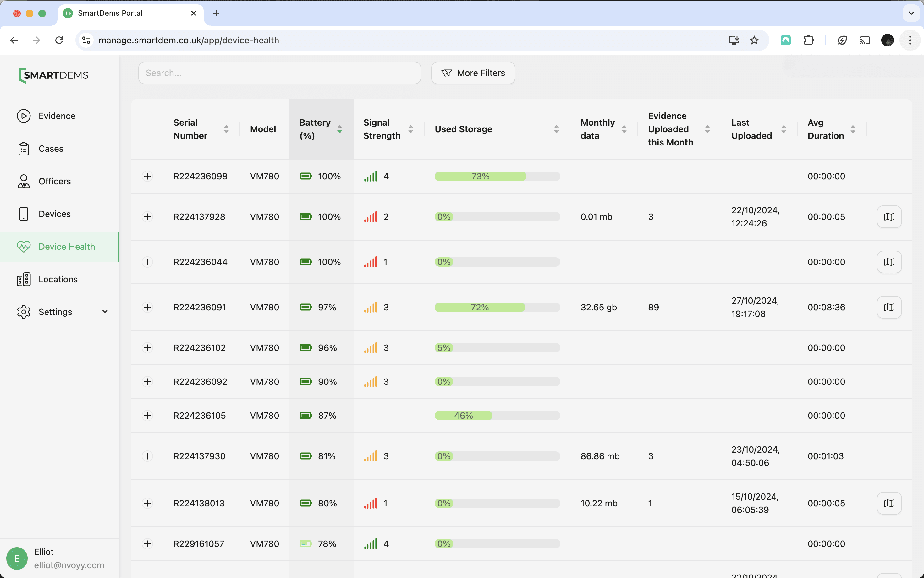Click the address bar URL

tap(189, 40)
